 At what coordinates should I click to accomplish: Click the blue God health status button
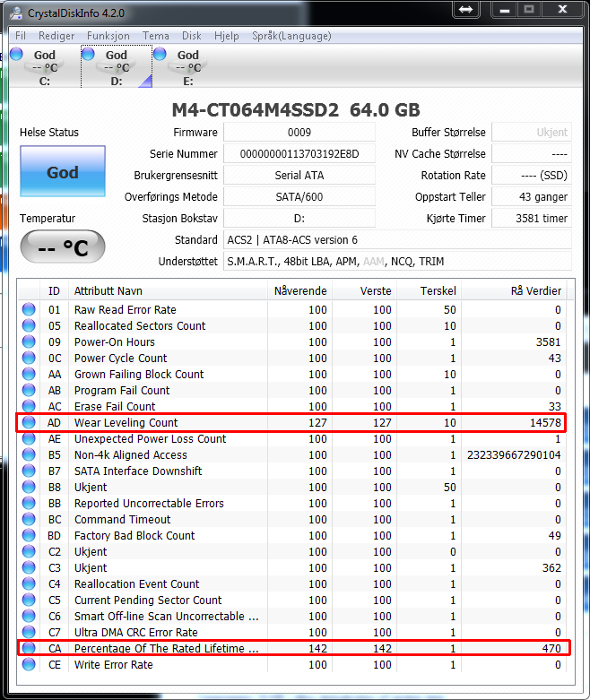click(x=63, y=171)
